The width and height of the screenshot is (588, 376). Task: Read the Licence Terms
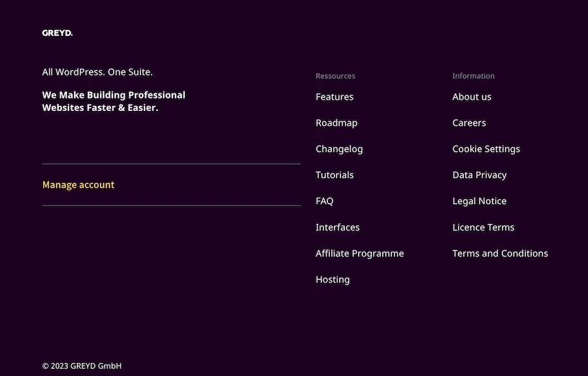483,227
